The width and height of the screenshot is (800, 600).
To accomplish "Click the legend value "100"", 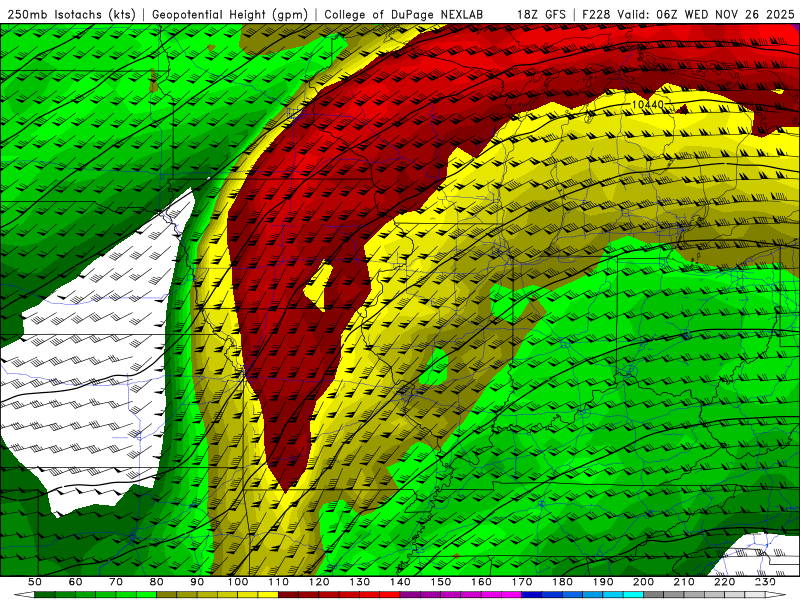I will [x=238, y=582].
